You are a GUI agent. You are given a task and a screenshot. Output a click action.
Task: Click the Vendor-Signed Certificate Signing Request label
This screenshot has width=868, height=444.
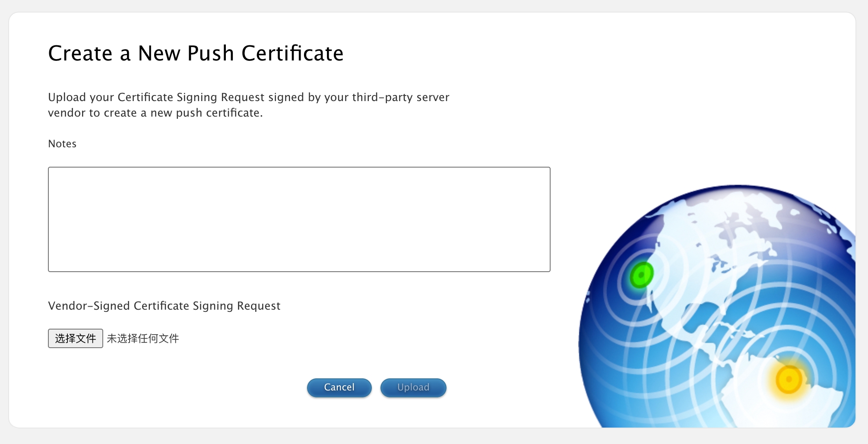(164, 306)
